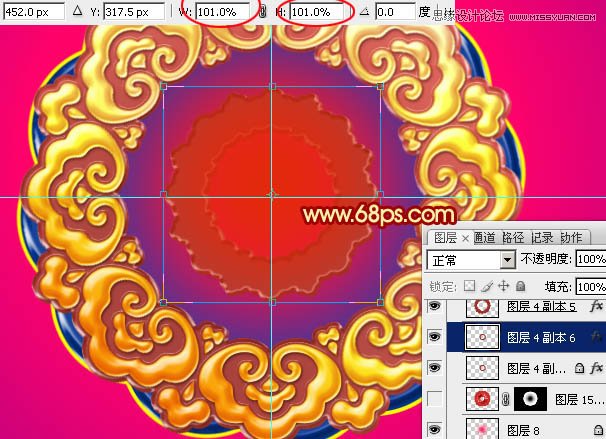This screenshot has width=606, height=439.
Task: Click the 图层 15 layer mask thumbnail
Action: pos(530,399)
